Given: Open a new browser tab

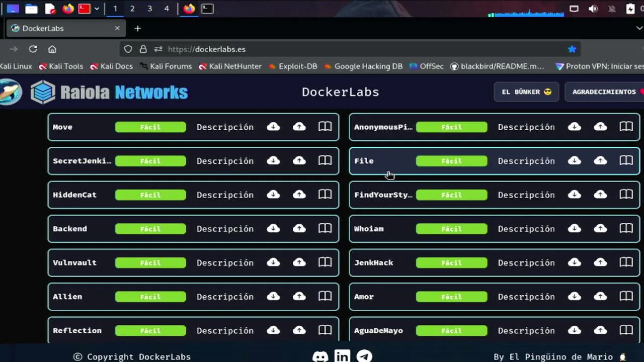Looking at the screenshot, I should (x=137, y=28).
